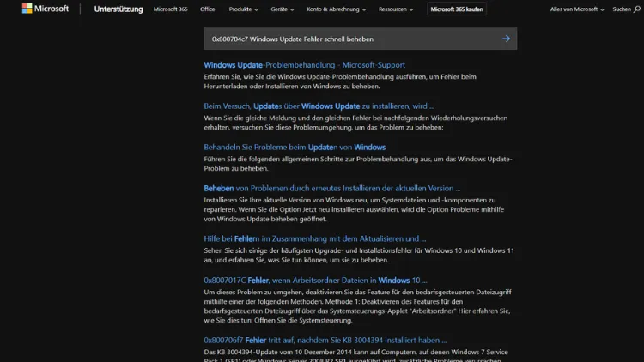Open Windows Update-Problembehandlung result link
This screenshot has height=362, width=644.
304,65
